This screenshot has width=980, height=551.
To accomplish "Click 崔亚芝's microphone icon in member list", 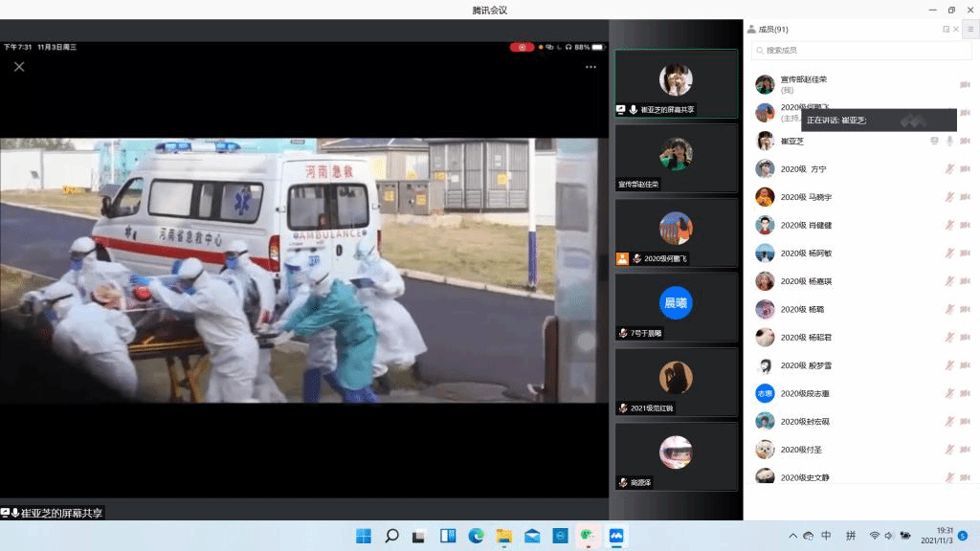I will pos(949,141).
